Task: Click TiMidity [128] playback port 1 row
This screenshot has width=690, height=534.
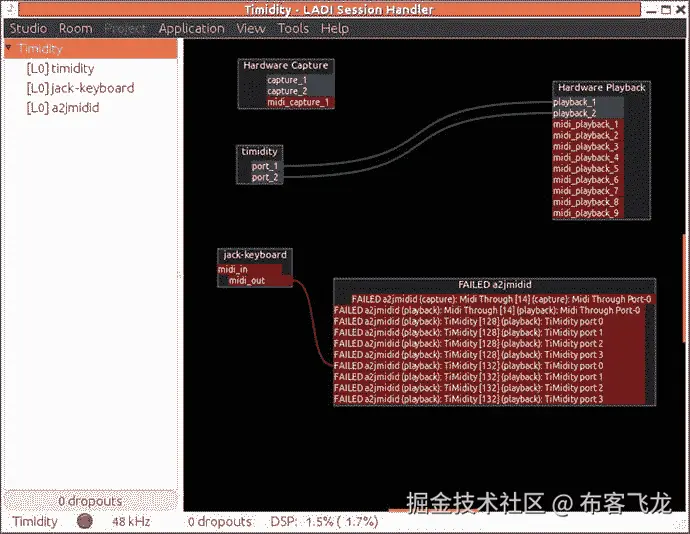Action: point(489,332)
